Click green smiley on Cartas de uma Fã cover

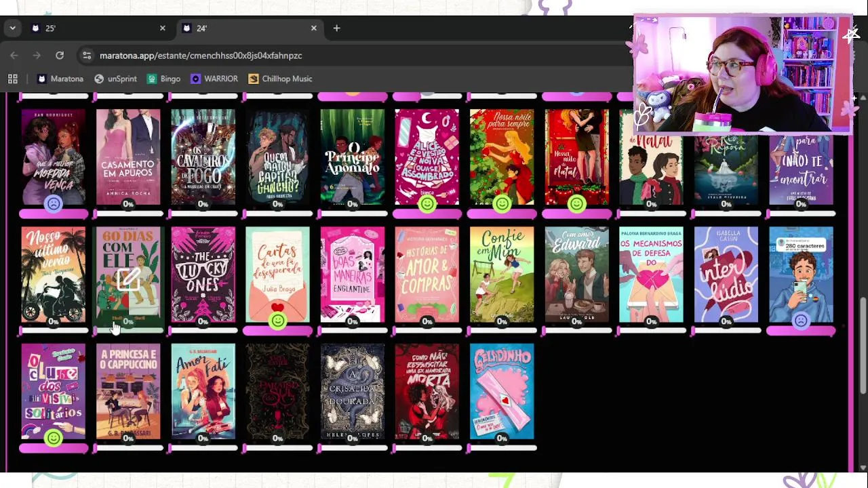click(x=277, y=321)
